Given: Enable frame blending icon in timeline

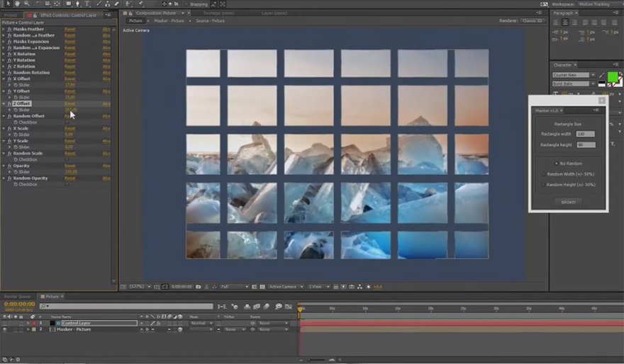Looking at the screenshot, I should (x=257, y=307).
